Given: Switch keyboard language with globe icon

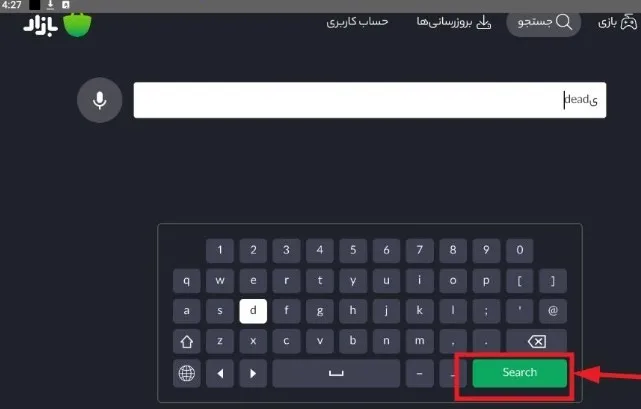Looking at the screenshot, I should (x=187, y=373).
